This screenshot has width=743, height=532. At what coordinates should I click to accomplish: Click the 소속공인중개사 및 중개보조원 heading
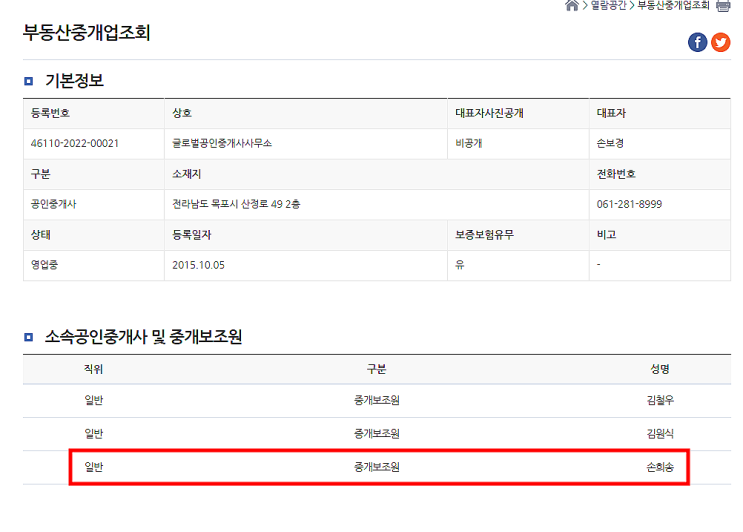tap(144, 336)
